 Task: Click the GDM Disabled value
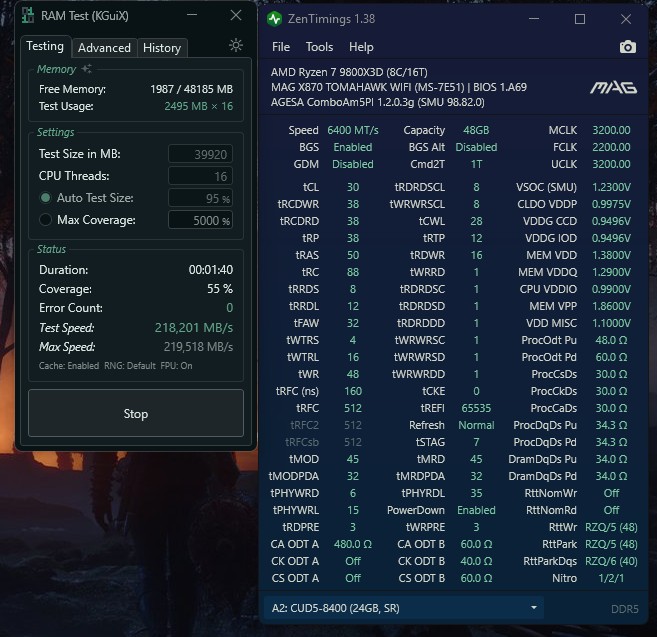(x=353, y=164)
